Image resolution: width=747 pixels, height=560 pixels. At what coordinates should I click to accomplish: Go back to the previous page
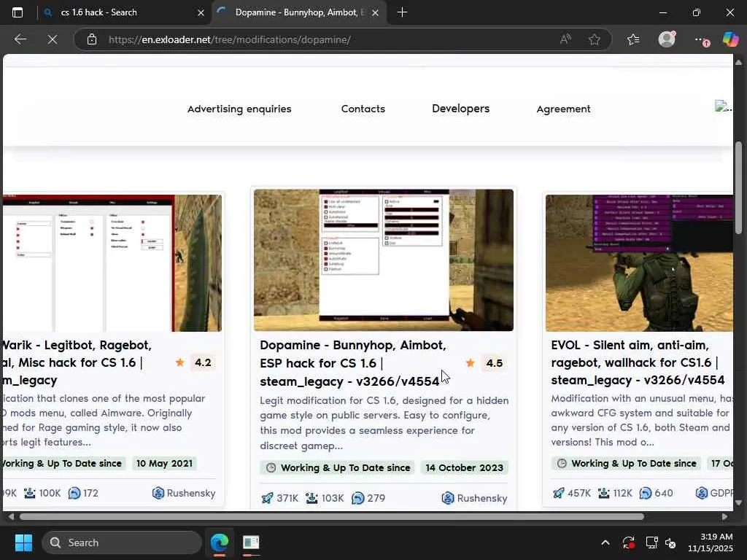pos(20,39)
